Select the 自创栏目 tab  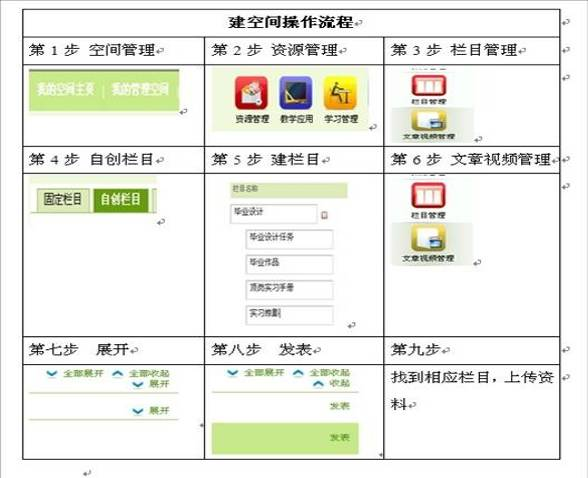pos(121,199)
